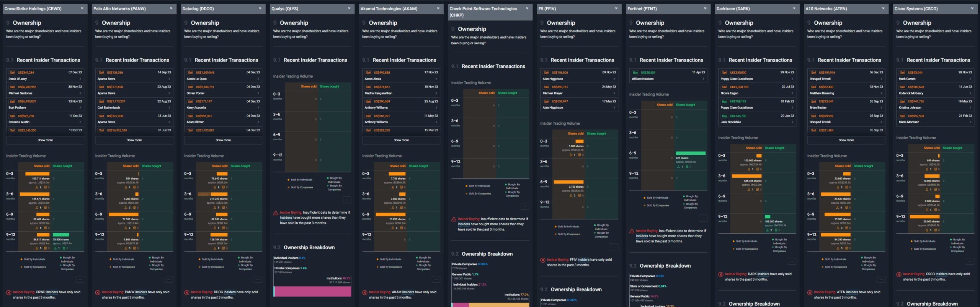
Task: Expand the Matthew Bruening transaction chevron
Action: point(881,93)
